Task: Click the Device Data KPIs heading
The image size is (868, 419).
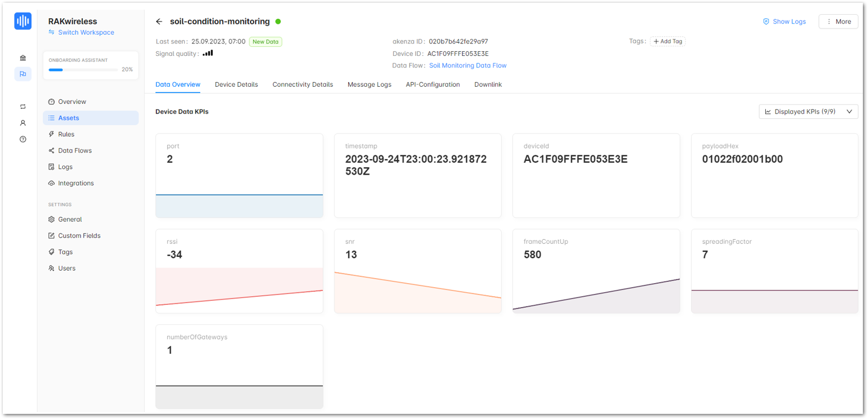Action: pyautogui.click(x=182, y=112)
